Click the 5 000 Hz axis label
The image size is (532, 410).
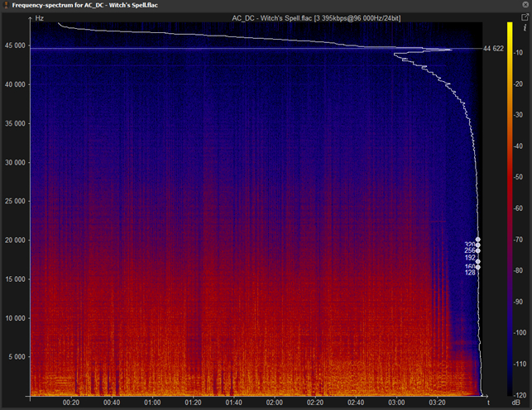coord(17,356)
